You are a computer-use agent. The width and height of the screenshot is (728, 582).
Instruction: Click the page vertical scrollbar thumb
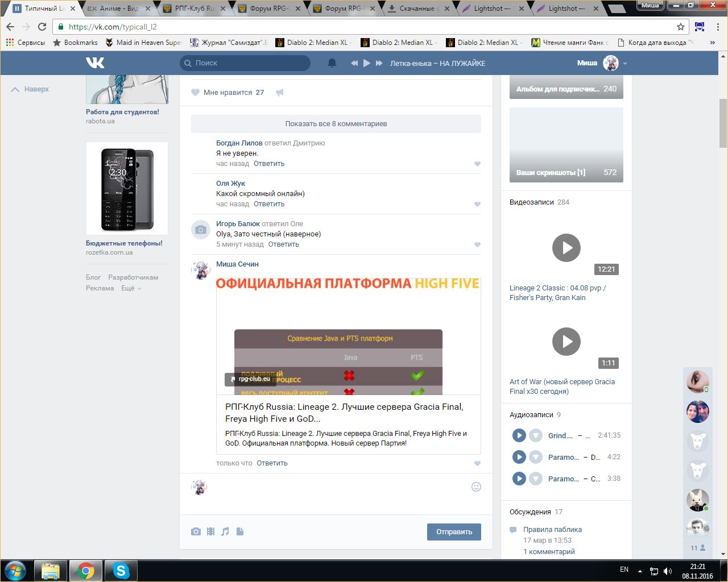click(x=723, y=123)
